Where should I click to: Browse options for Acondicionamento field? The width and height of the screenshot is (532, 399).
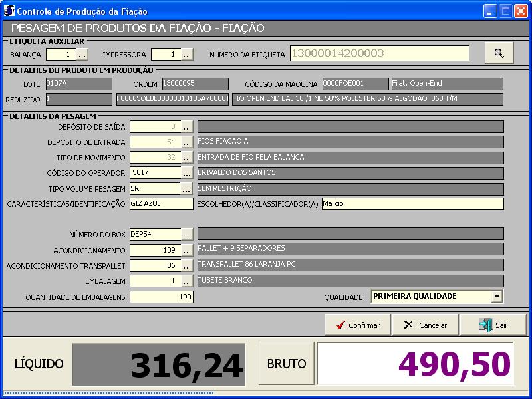188,250
